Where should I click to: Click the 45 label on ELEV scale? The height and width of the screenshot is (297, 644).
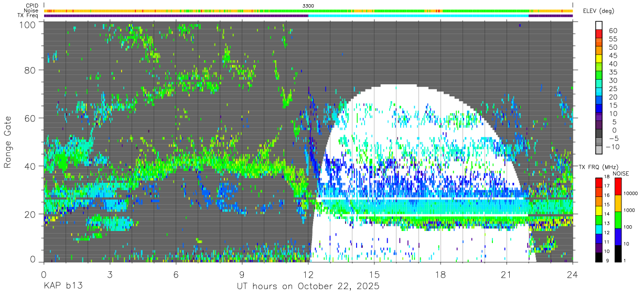pos(613,56)
